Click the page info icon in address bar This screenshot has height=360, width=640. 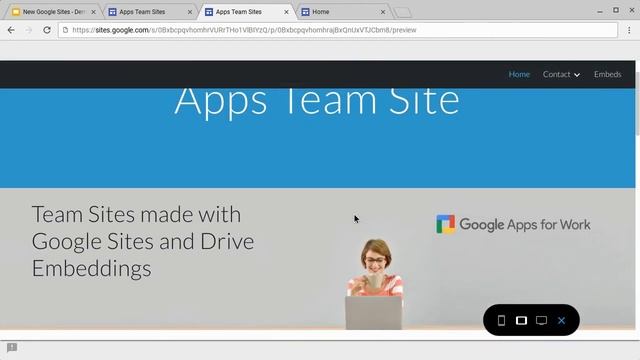[65, 30]
